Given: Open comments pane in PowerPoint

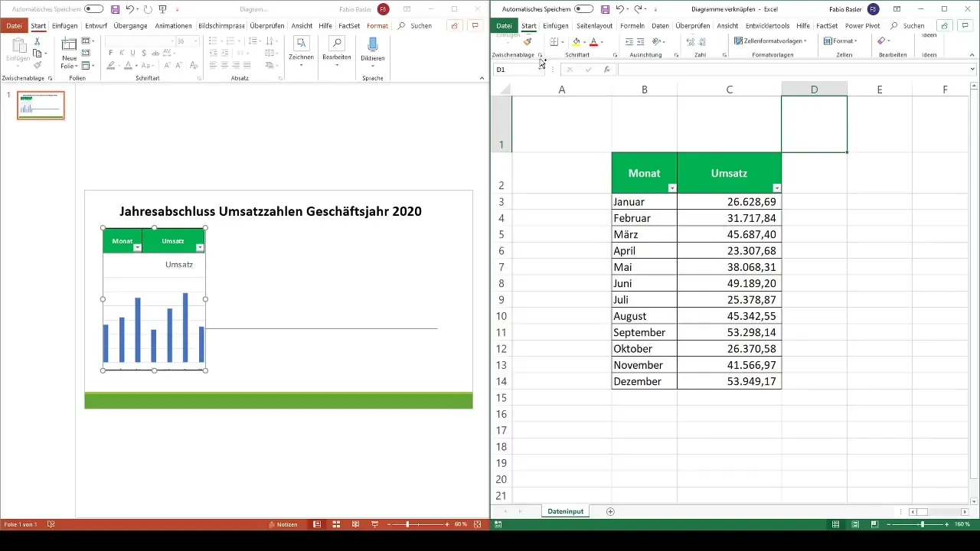Looking at the screenshot, I should pos(475,25).
